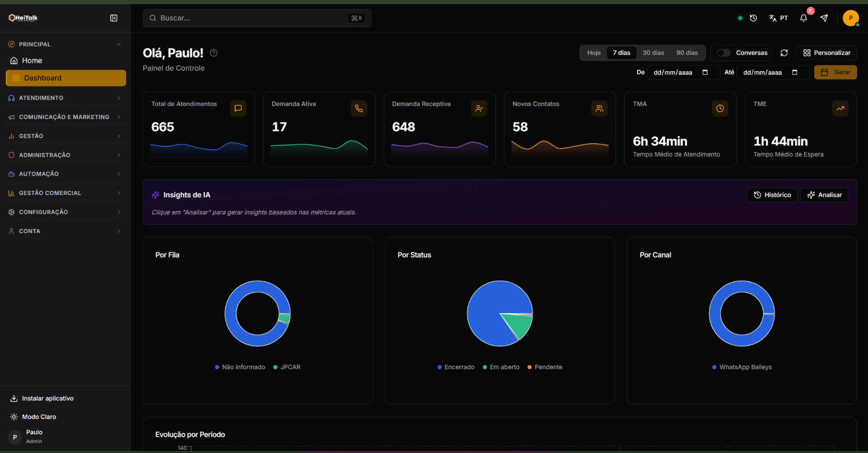The image size is (868, 453).
Task: Click the user-check icon on Demanda Receptiva card
Action: [x=479, y=109]
